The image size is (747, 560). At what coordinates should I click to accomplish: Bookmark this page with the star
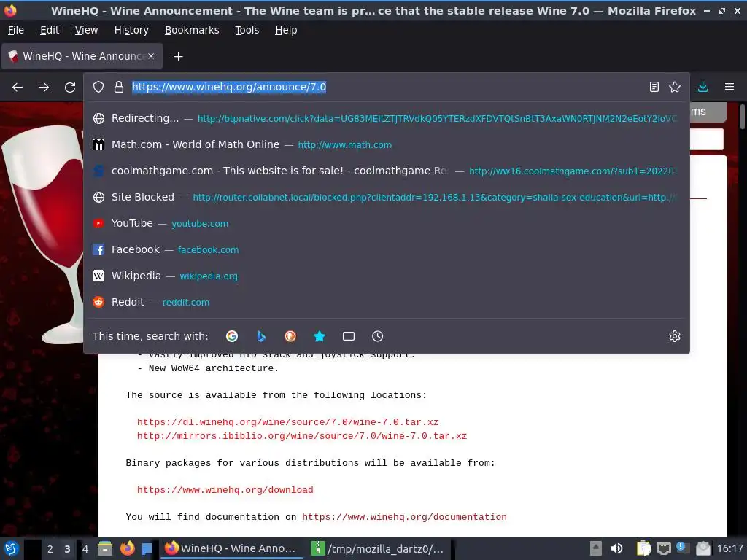(675, 87)
